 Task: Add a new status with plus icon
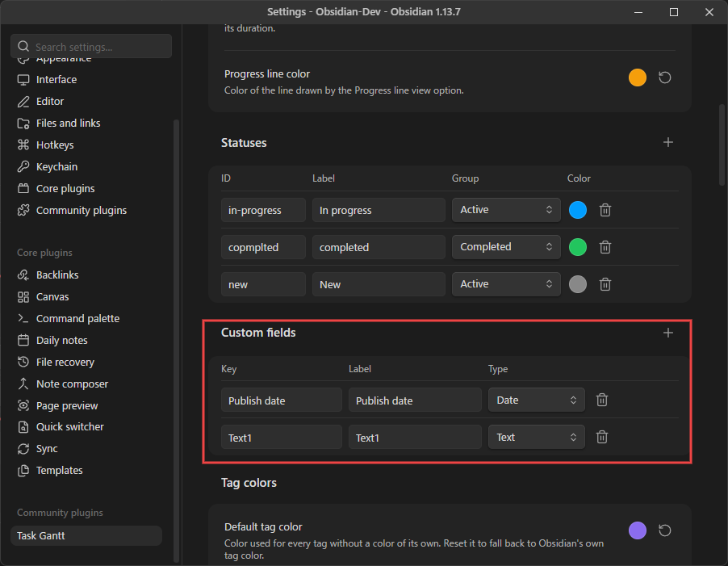click(x=667, y=143)
